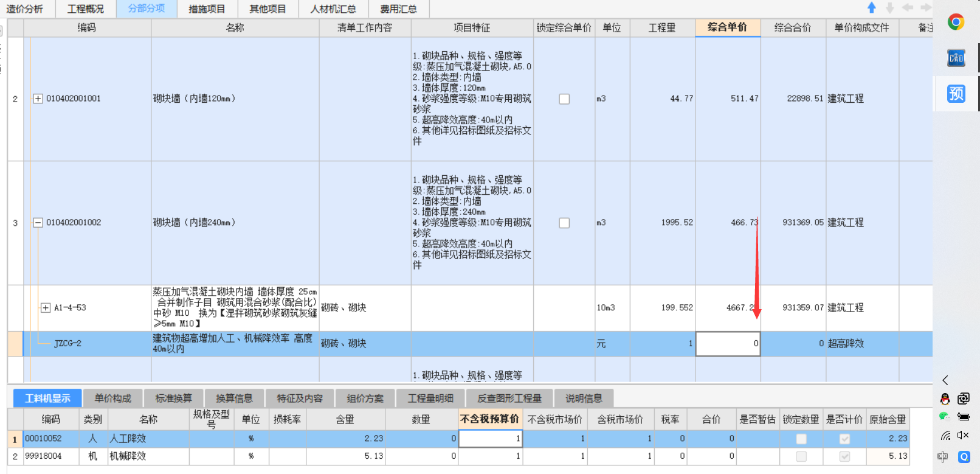Open Google Chrome from the side taskbar

click(956, 23)
